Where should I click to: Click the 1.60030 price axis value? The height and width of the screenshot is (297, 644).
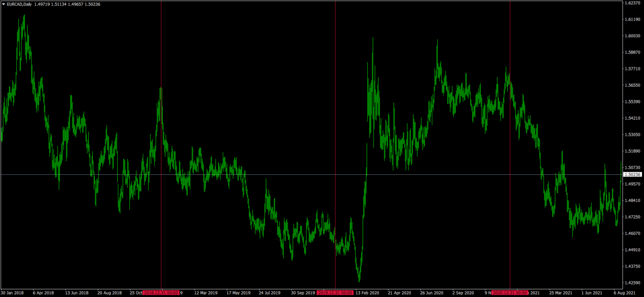click(632, 36)
